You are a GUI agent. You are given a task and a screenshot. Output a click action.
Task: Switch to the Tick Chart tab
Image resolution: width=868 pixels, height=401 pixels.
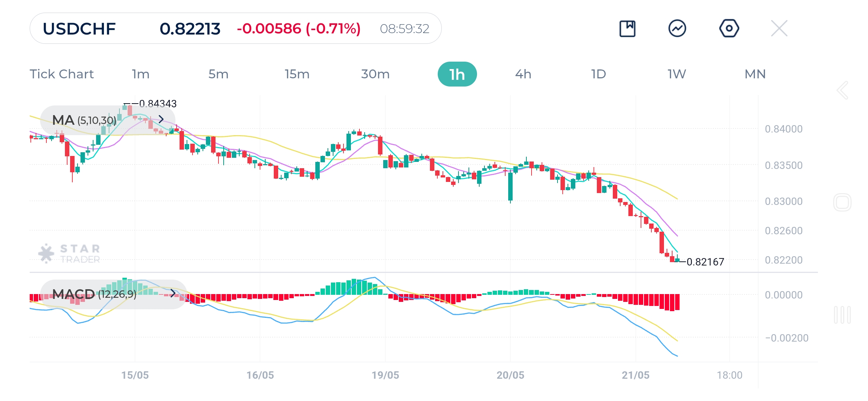(x=62, y=74)
